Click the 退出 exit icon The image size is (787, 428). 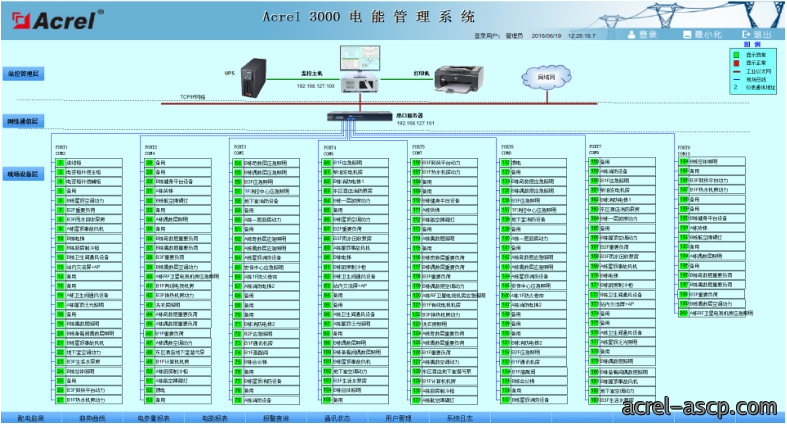(x=746, y=35)
